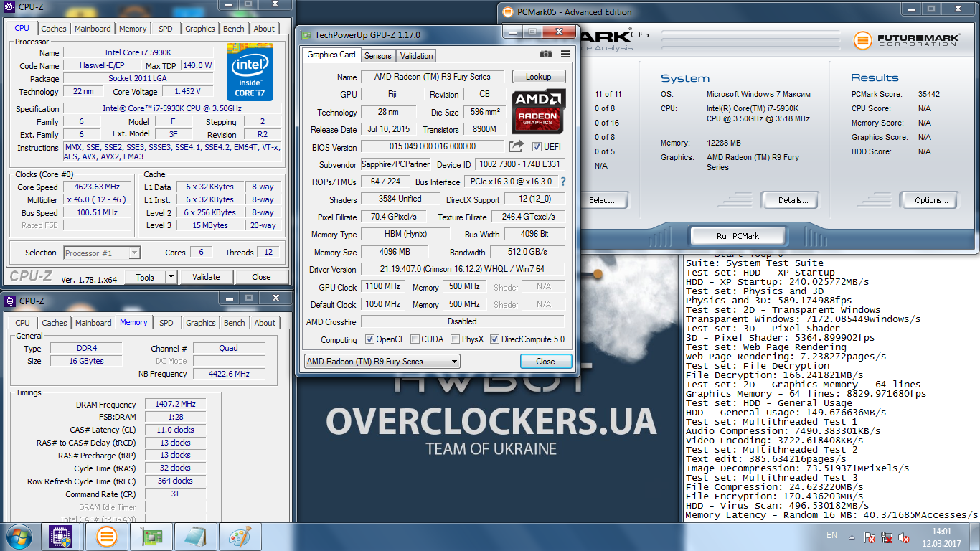Click the Memory Type HBM (Hynix) field

405,235
